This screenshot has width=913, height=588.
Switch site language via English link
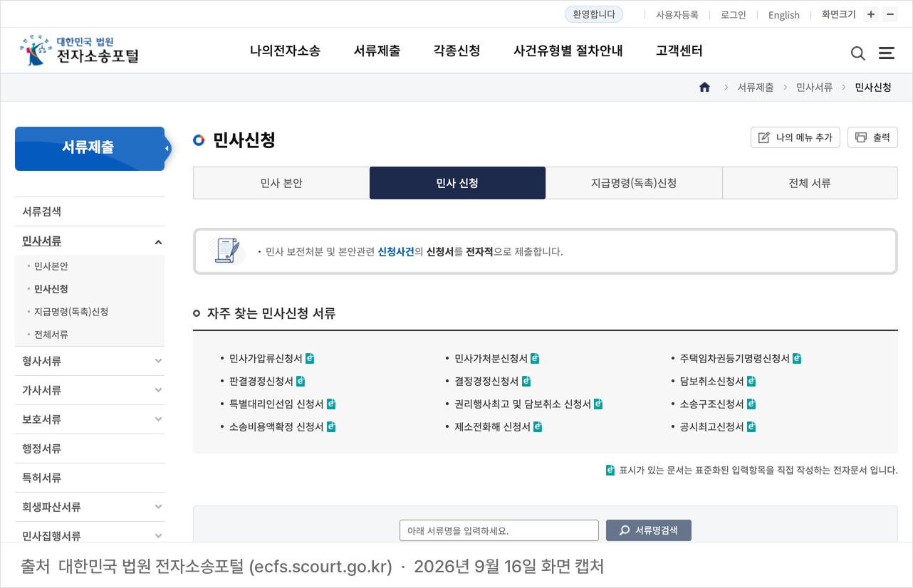[x=784, y=15]
